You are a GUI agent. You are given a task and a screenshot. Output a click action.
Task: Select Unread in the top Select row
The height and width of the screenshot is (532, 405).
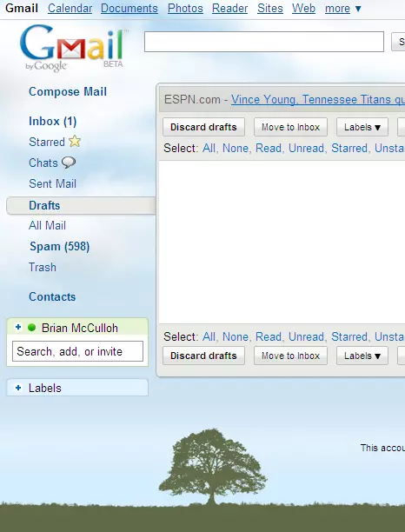[306, 149]
